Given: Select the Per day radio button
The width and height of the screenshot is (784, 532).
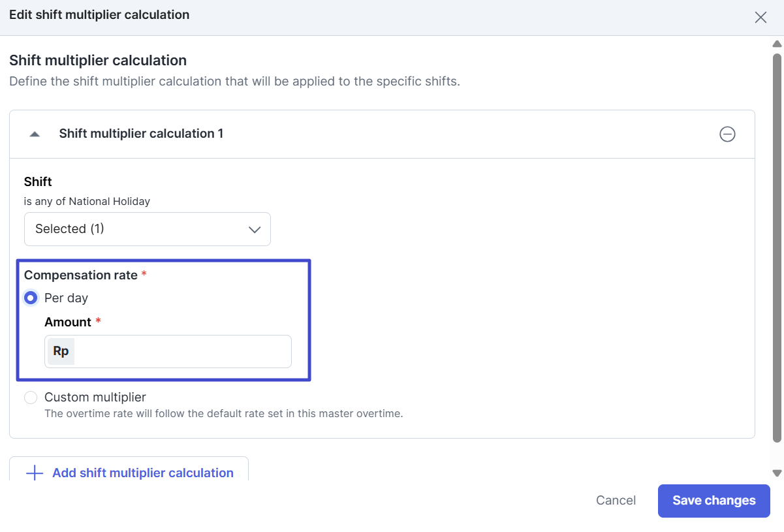Looking at the screenshot, I should point(31,298).
